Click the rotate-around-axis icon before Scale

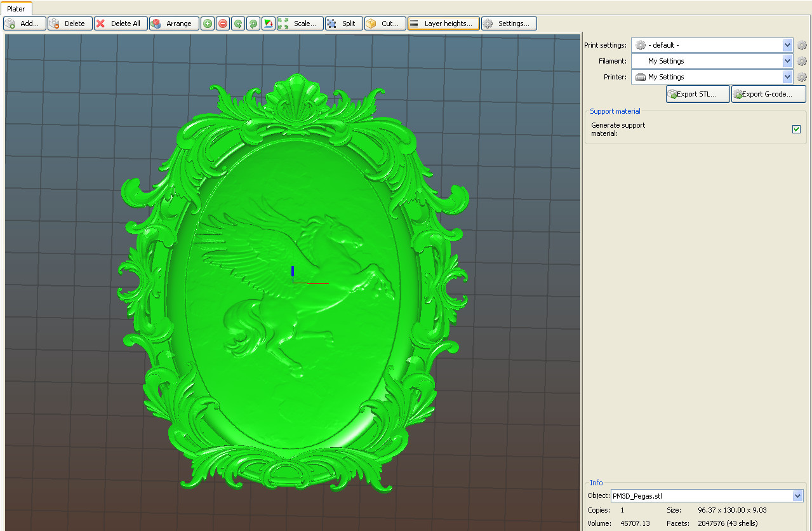(x=269, y=24)
